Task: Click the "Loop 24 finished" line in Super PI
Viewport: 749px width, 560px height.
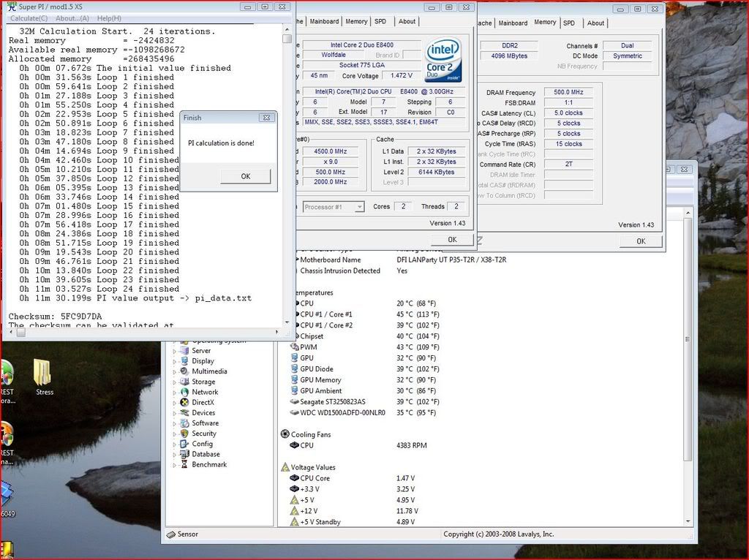Action: 99,289
